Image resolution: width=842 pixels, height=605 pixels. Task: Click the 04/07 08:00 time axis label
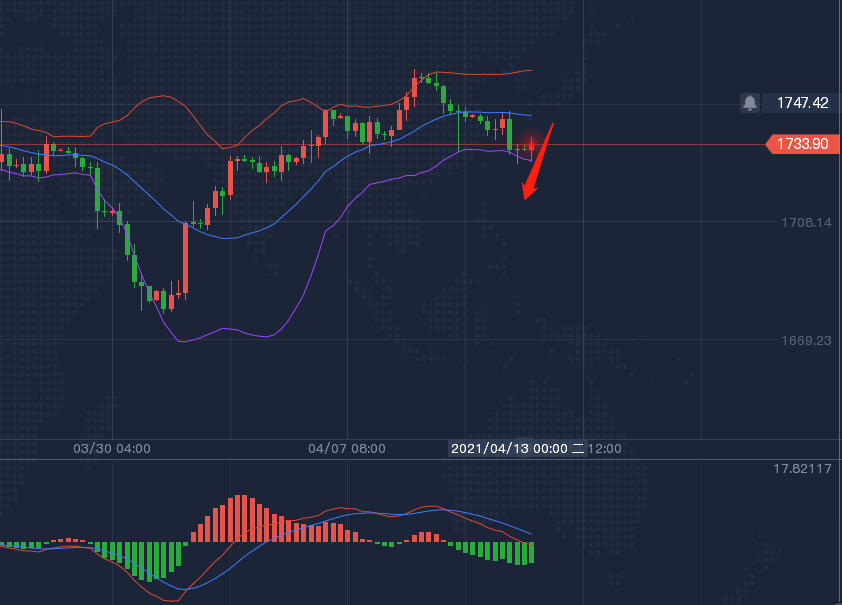[347, 449]
